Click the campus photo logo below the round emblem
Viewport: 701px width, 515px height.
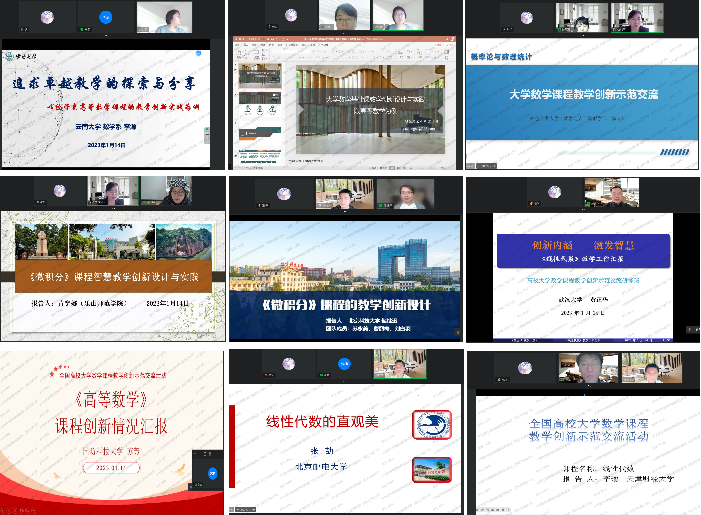[432, 469]
